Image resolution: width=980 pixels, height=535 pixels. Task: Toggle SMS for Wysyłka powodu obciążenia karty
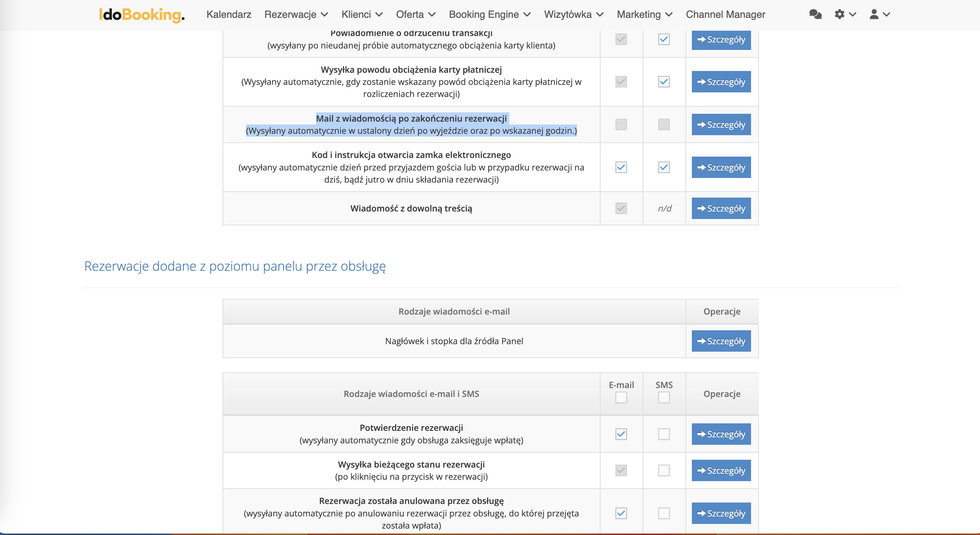coord(664,82)
